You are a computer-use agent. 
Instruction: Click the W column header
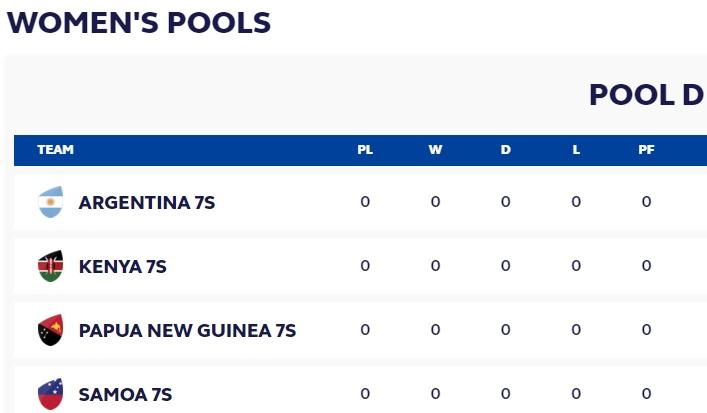pos(435,150)
